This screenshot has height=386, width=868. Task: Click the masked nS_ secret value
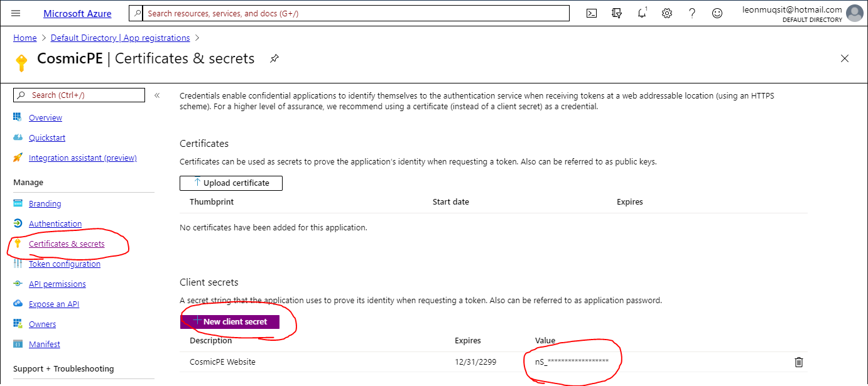tap(572, 362)
